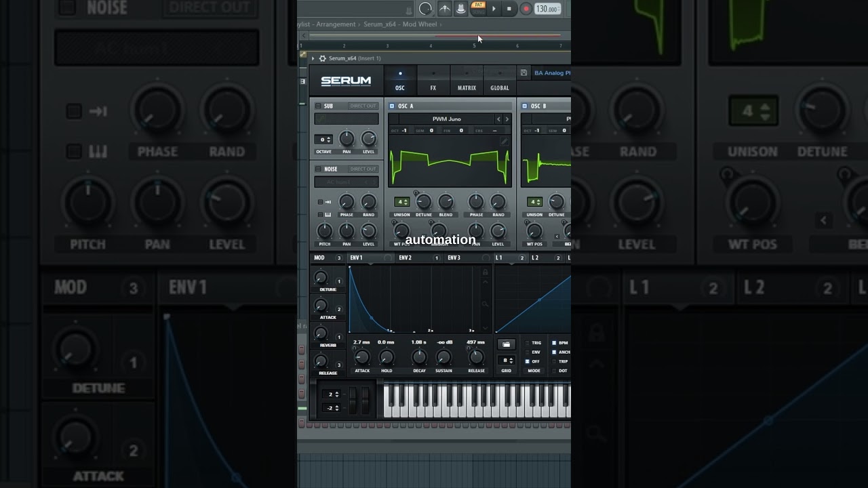Viewport: 868px width, 488px height.
Task: Click the 130.000 tempo field
Action: point(547,9)
